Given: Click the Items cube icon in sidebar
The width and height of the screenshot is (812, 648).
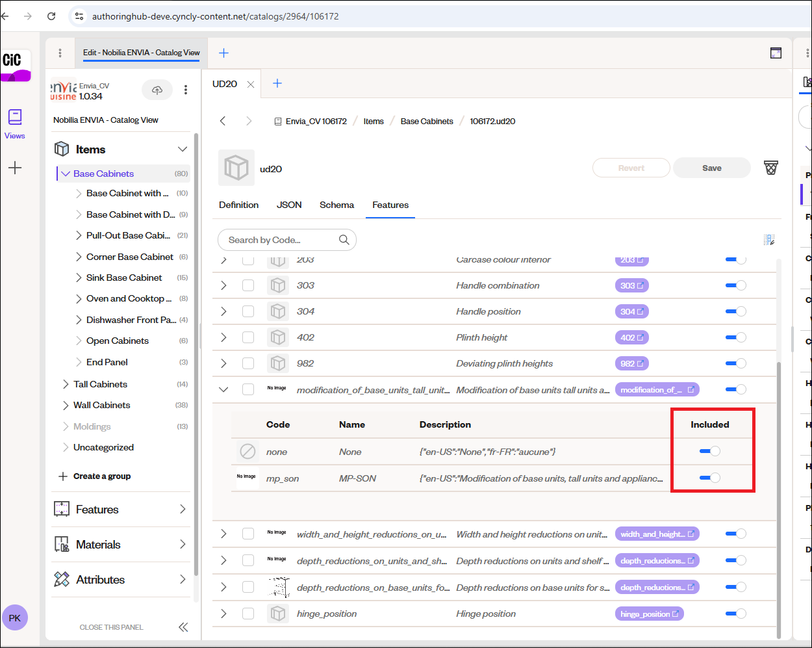Looking at the screenshot, I should click(62, 149).
